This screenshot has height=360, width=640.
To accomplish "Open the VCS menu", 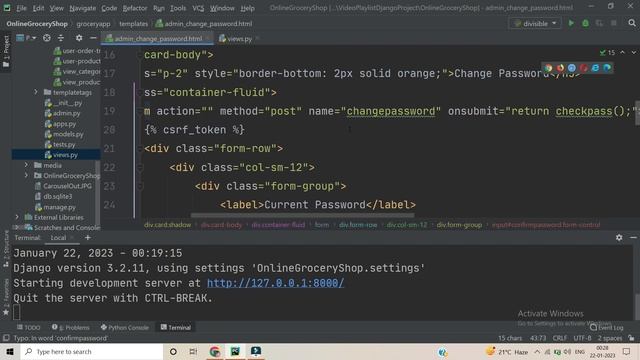I will coord(198,8).
